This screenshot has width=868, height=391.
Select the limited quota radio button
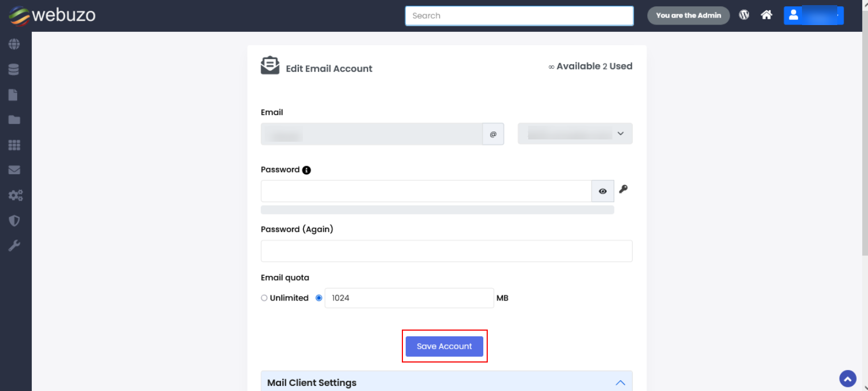(319, 298)
